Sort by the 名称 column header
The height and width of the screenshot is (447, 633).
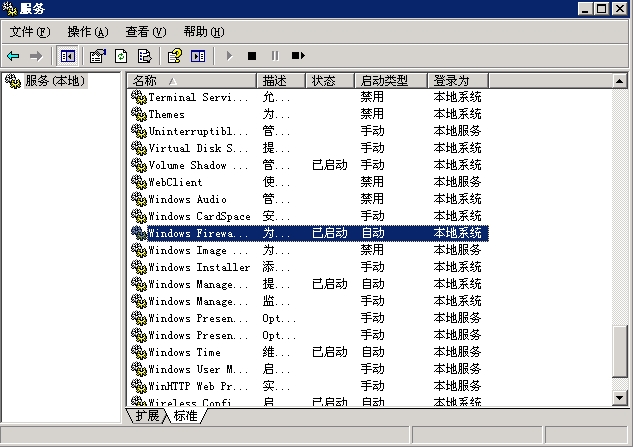point(192,81)
